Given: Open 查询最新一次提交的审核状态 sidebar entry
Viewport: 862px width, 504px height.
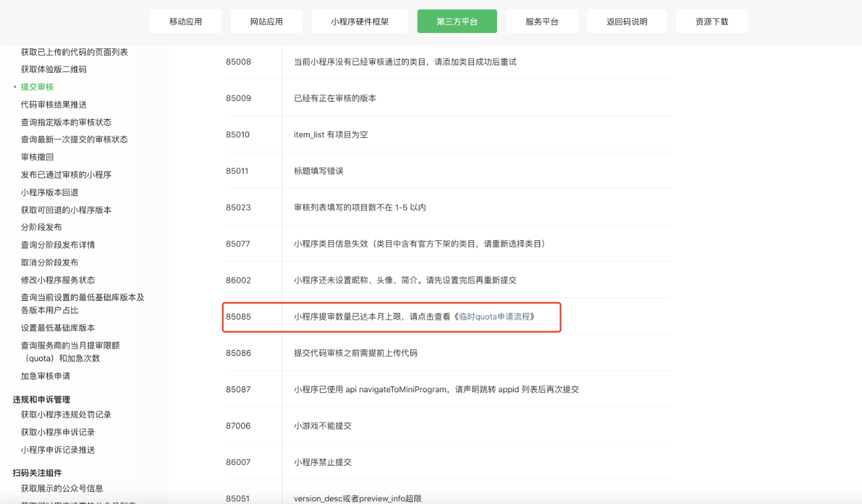Looking at the screenshot, I should point(74,139).
